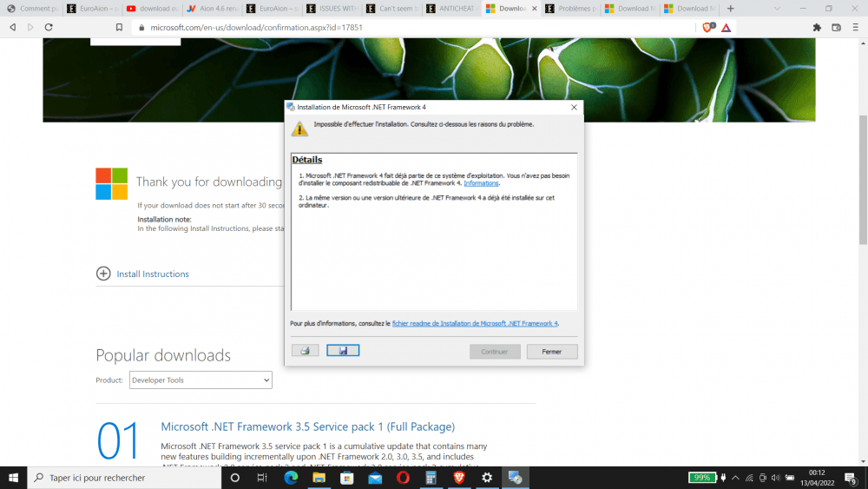
Task: Click the print icon in installer dialog
Action: click(x=305, y=351)
